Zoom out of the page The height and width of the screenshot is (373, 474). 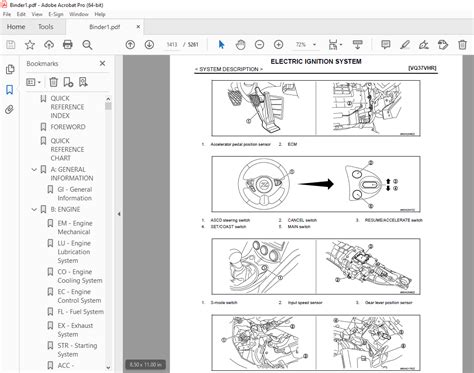point(259,45)
